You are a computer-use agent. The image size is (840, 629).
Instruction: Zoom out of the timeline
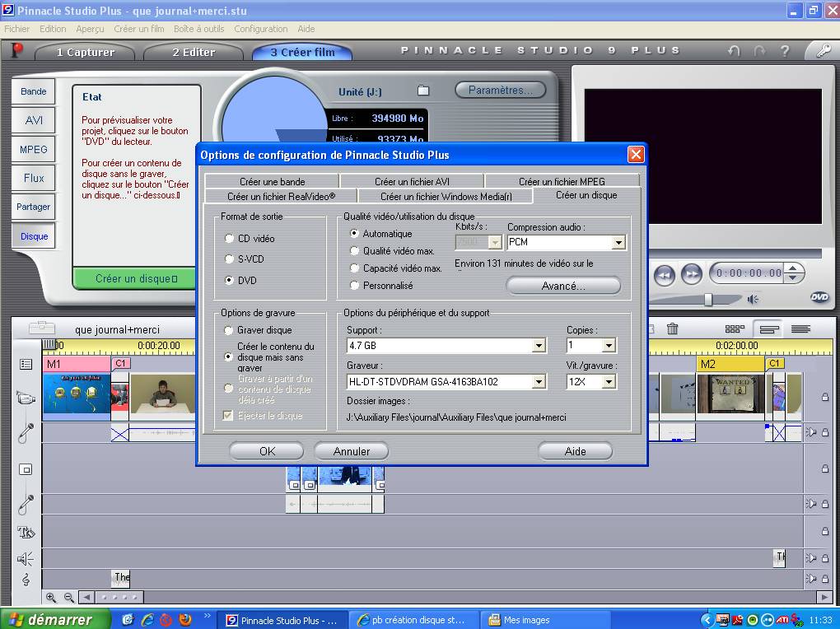click(x=69, y=597)
